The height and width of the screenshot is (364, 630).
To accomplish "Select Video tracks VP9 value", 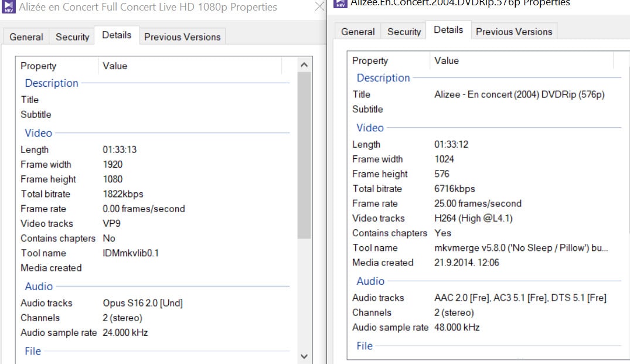I will [x=111, y=223].
